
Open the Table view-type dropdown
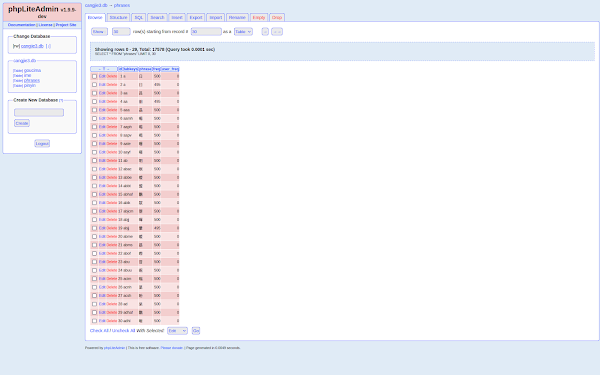[x=243, y=32]
